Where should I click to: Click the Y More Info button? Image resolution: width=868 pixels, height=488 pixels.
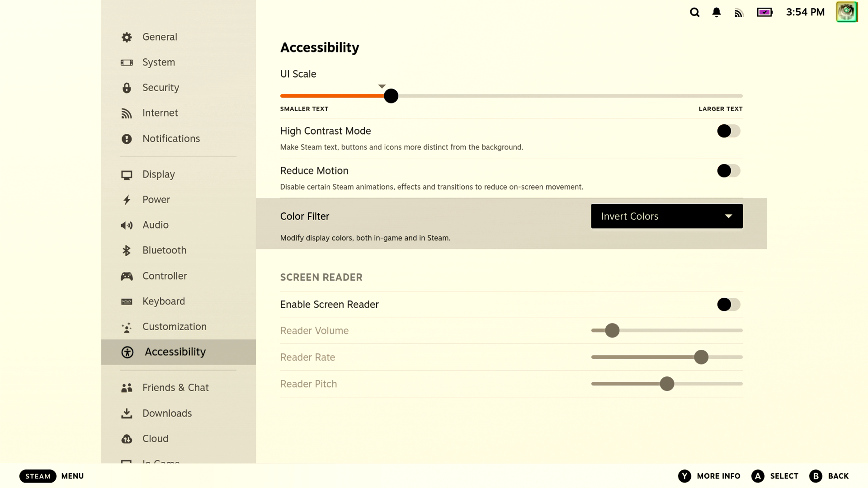click(x=709, y=476)
